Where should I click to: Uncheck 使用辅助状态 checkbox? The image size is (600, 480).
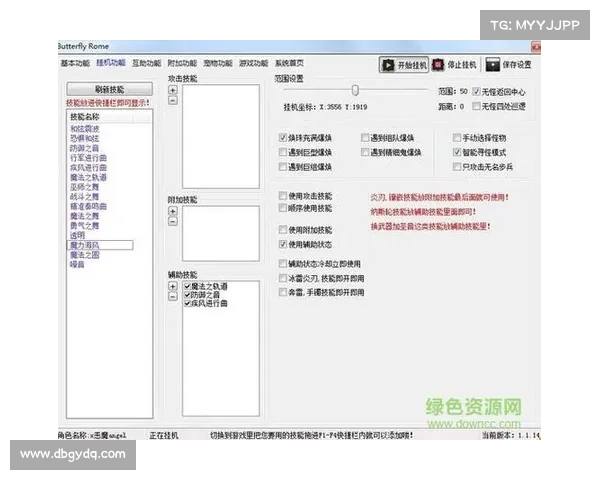283,244
